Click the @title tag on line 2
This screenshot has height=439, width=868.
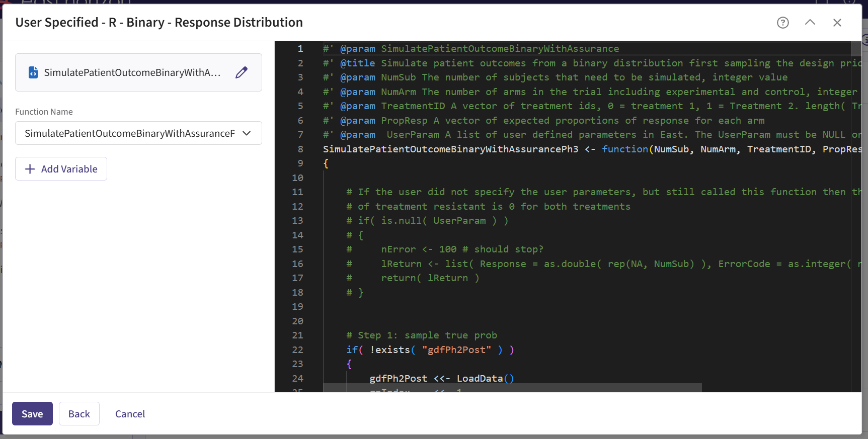357,63
